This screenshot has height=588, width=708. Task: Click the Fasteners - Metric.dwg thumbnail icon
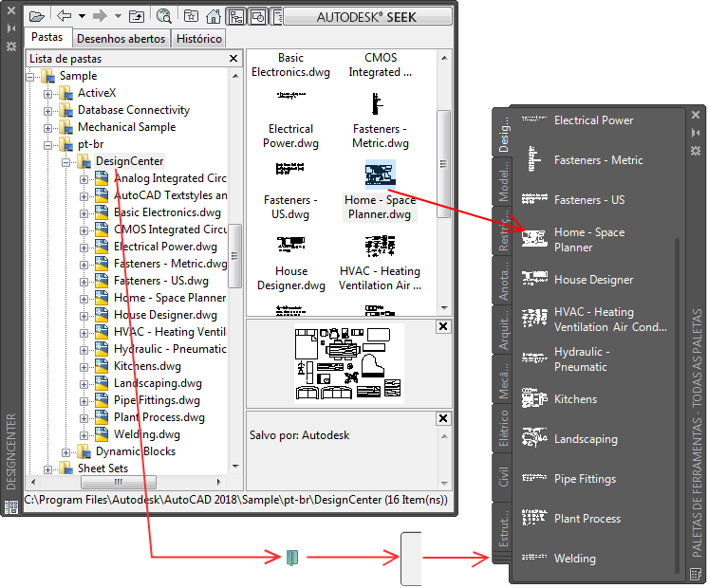378,103
